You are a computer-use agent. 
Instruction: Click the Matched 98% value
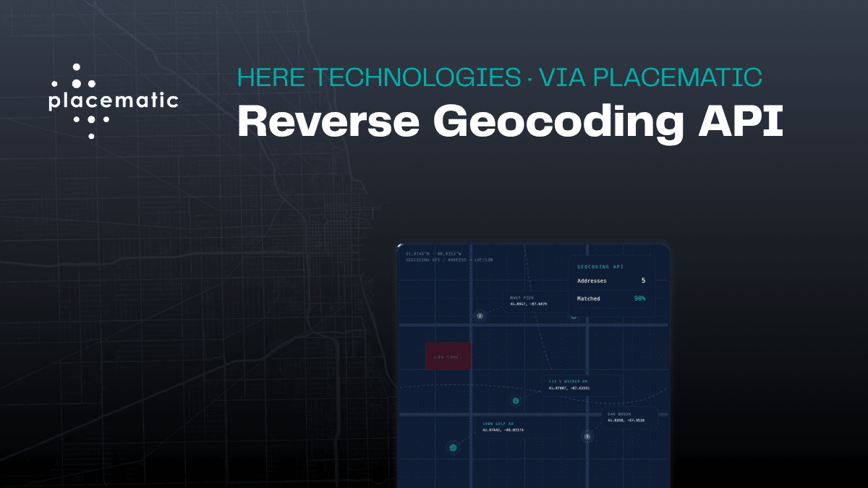(640, 298)
